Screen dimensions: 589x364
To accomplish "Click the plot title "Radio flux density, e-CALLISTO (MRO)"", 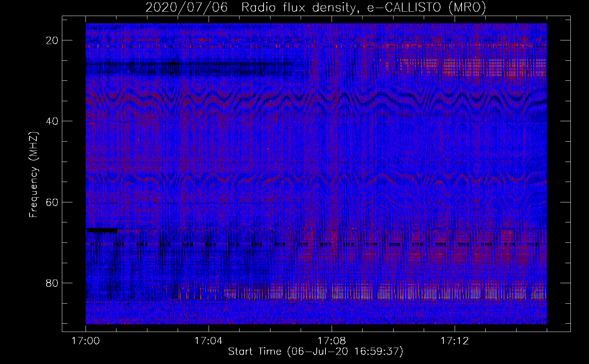I will (x=364, y=8).
